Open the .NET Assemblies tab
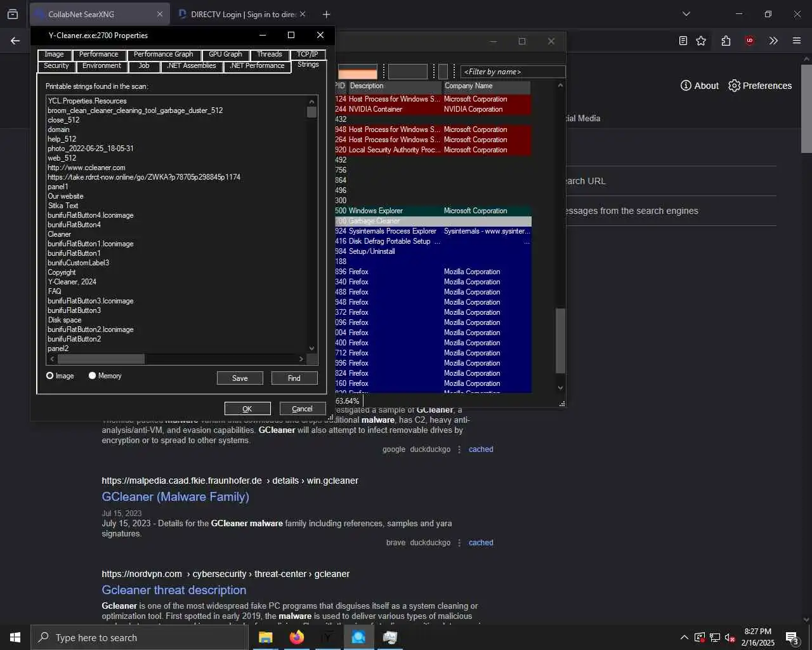 192,66
